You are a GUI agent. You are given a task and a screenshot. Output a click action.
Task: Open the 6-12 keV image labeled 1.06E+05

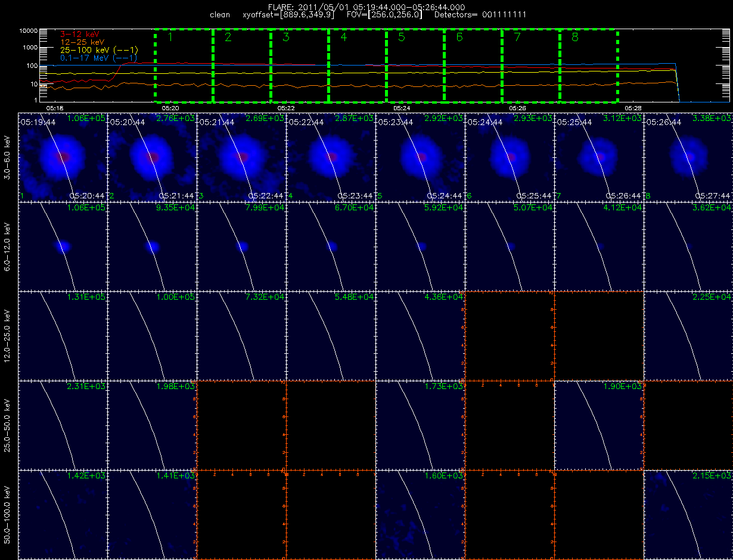point(63,246)
